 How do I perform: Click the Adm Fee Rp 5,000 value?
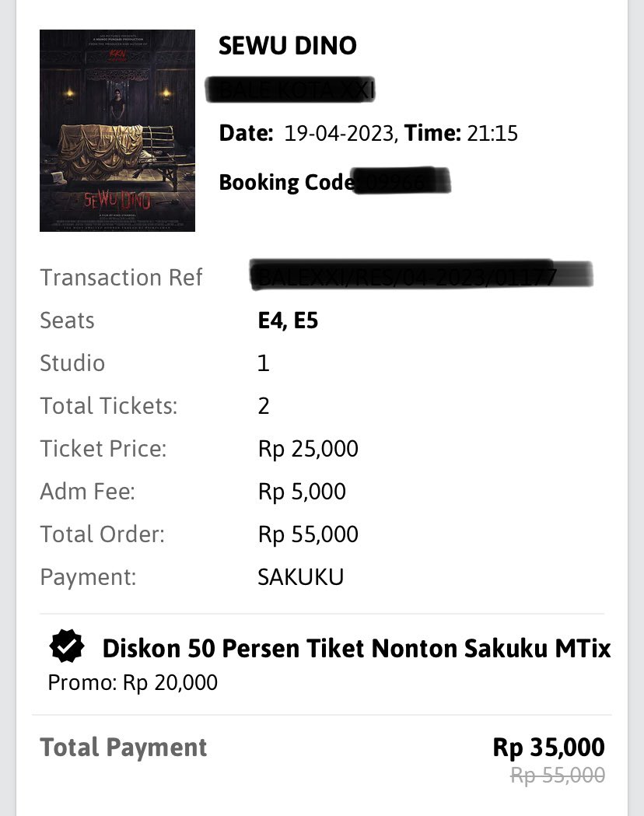pyautogui.click(x=302, y=492)
